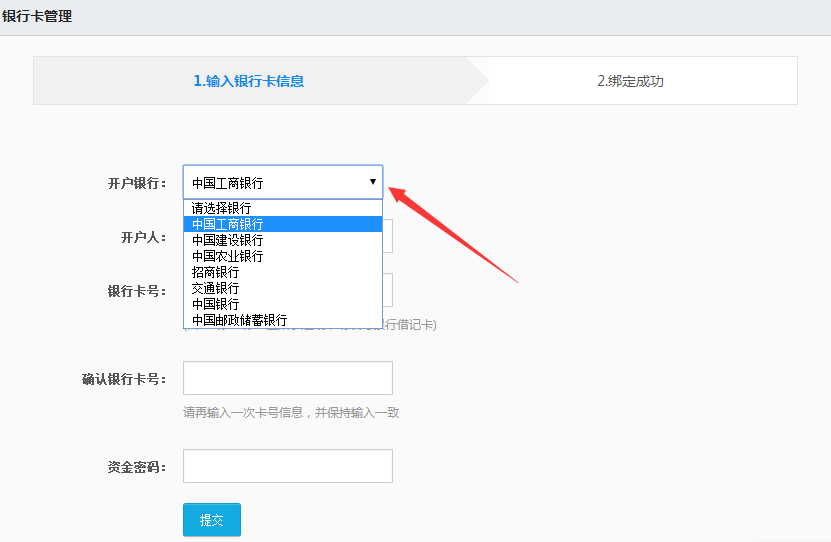Go to step 1.输入银行卡信息

249,81
